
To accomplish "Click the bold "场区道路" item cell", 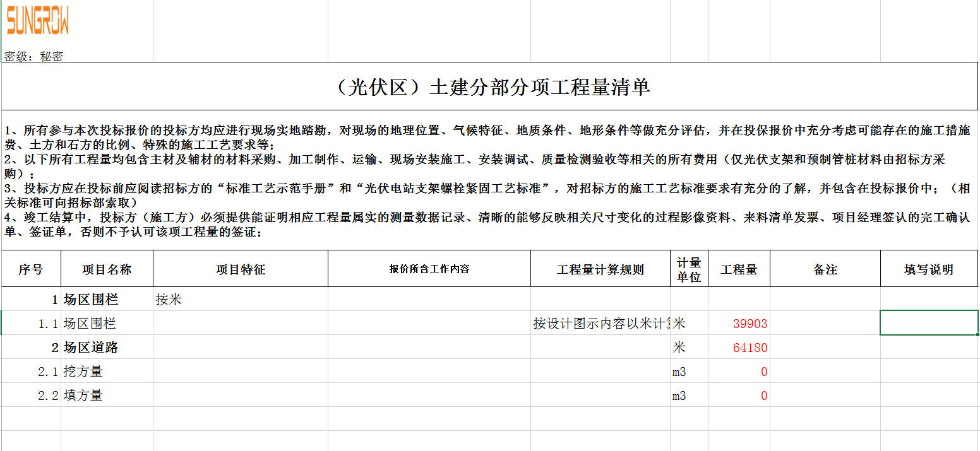I will coord(107,348).
